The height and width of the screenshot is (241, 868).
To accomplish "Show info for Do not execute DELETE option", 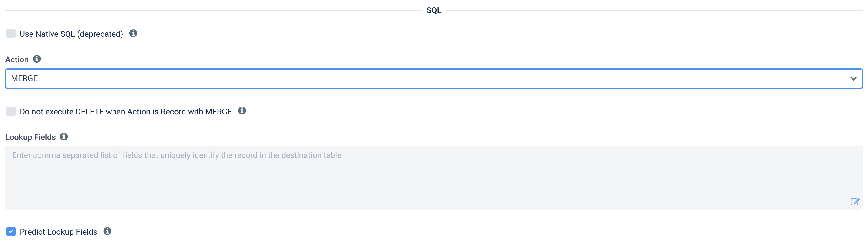I will (242, 111).
